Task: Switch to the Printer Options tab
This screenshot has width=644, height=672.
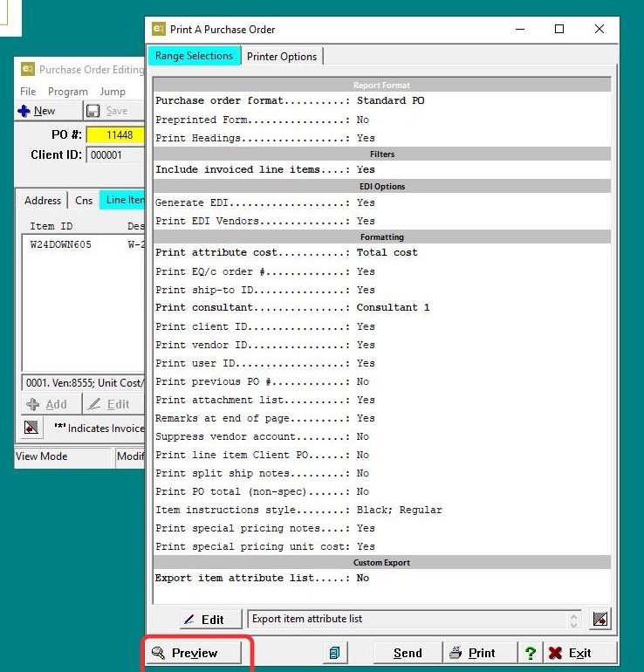Action: coord(282,56)
